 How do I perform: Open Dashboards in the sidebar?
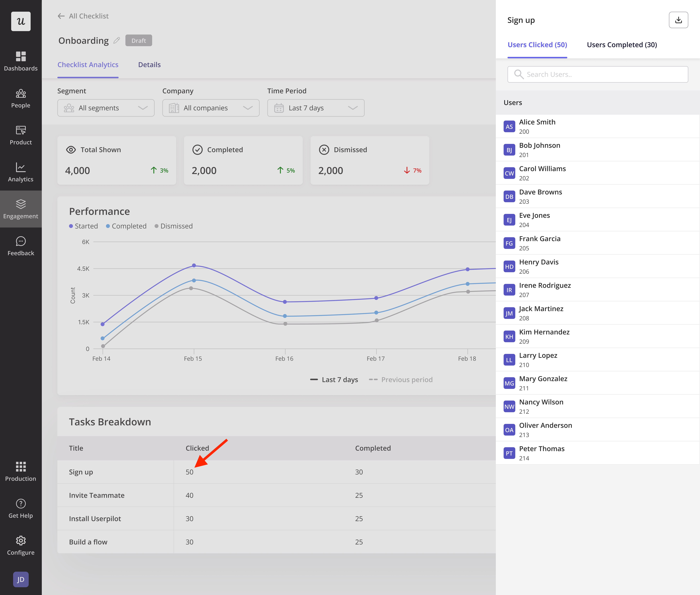click(x=21, y=61)
